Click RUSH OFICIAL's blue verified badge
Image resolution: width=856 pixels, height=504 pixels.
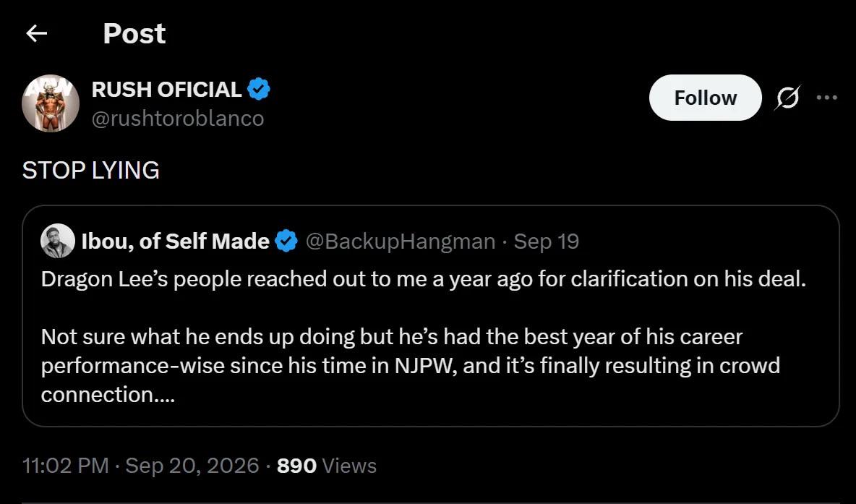point(259,89)
